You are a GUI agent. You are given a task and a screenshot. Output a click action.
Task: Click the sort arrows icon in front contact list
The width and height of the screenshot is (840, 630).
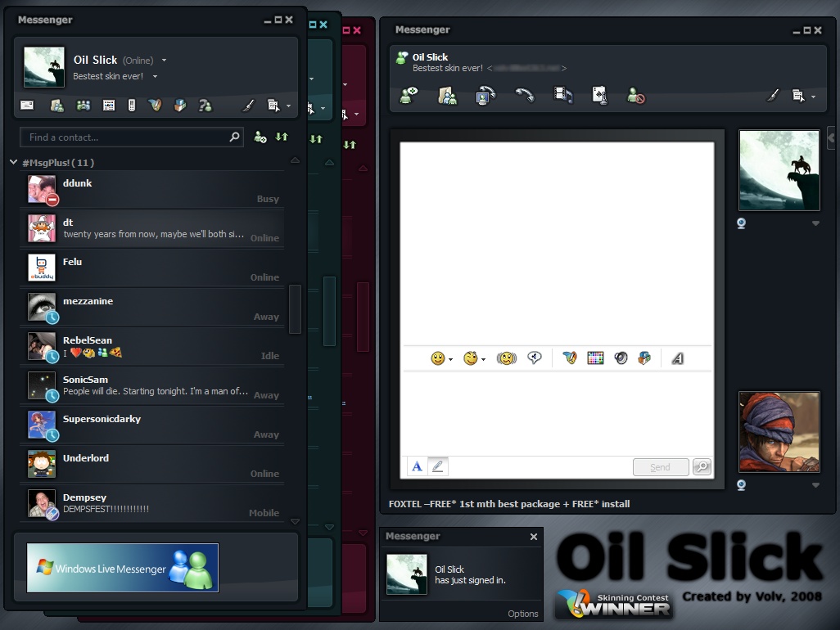coord(282,137)
